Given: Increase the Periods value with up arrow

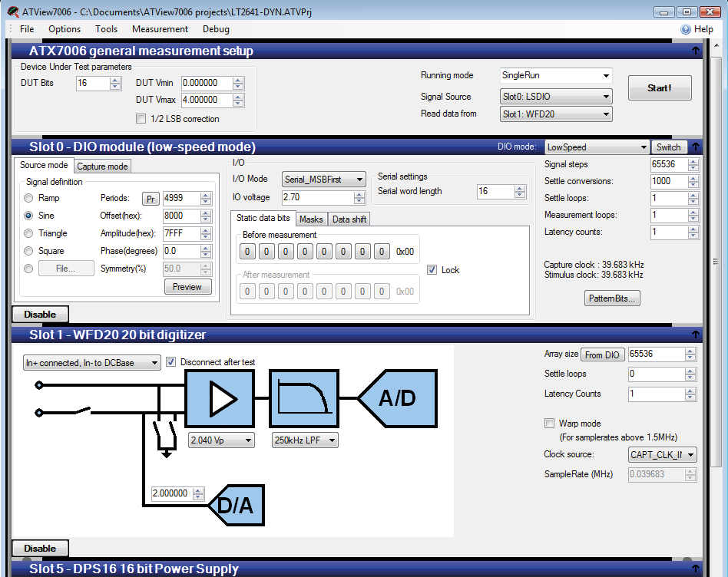Looking at the screenshot, I should [205, 195].
